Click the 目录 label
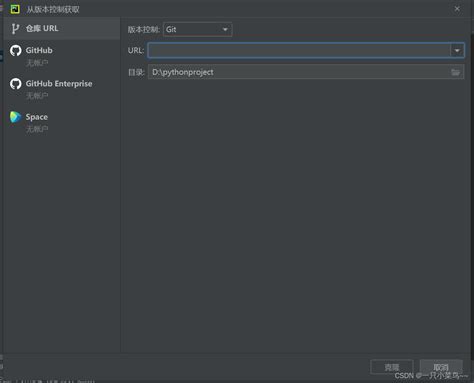474x383 pixels. tap(136, 72)
